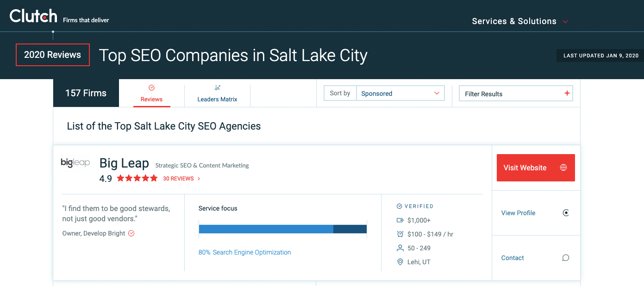Click the red check beside Develop Bright
The image size is (644, 286).
131,233
